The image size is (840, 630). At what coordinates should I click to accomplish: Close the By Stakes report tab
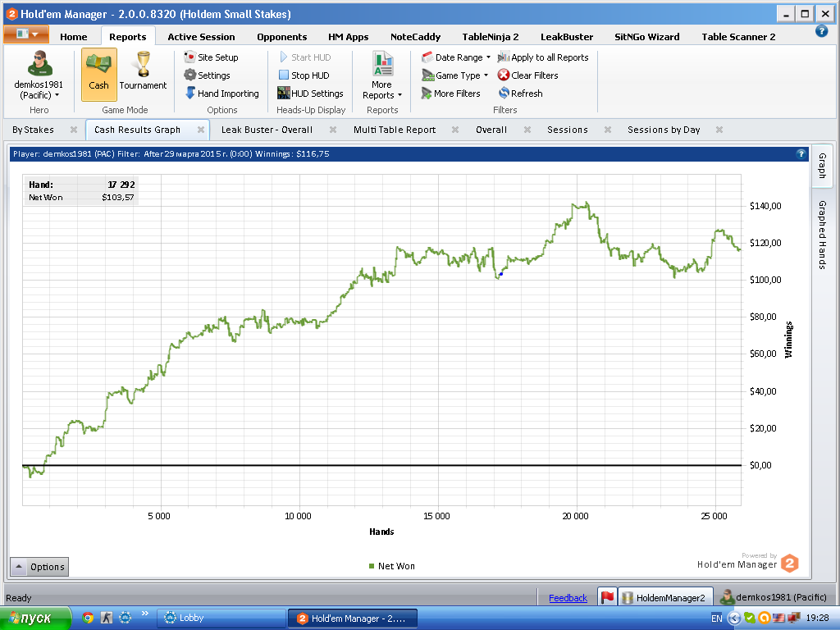74,130
